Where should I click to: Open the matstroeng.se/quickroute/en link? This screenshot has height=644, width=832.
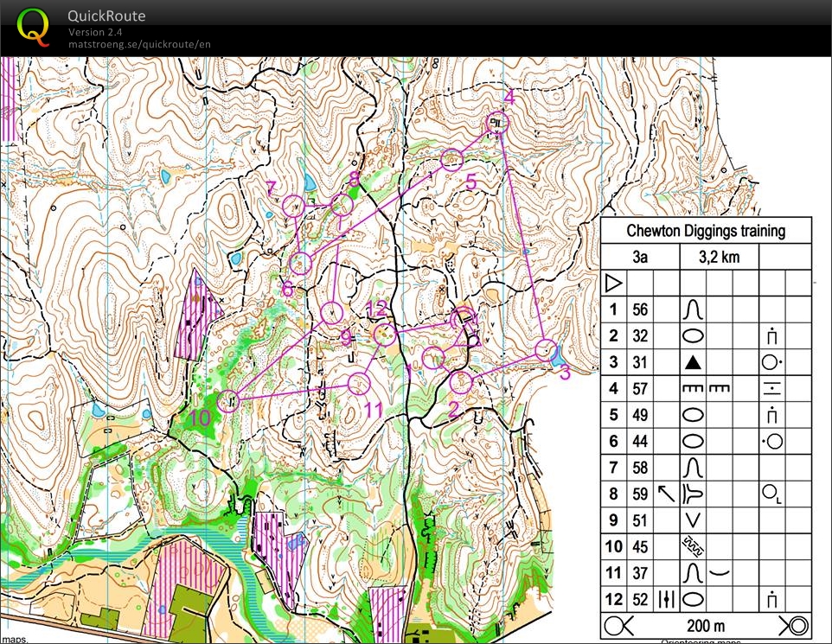click(139, 44)
